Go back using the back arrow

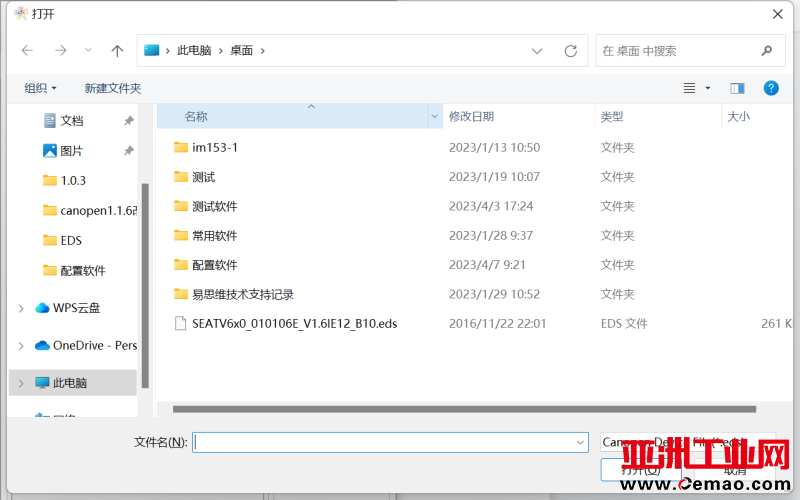pos(27,51)
